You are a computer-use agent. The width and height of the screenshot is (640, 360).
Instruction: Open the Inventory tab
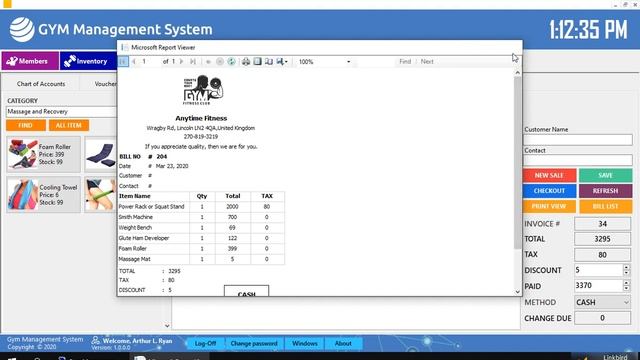coord(88,61)
